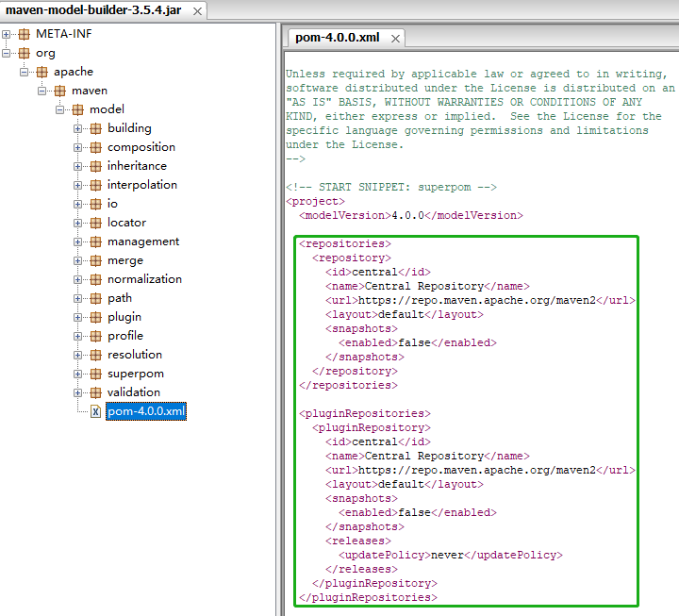Click the XML file icon for pom-4.0.0.xml

click(x=95, y=411)
